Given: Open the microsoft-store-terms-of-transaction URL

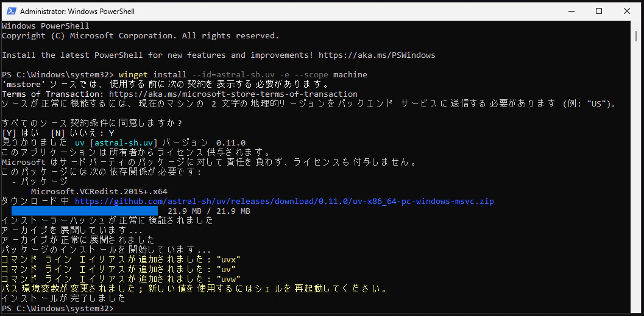Looking at the screenshot, I should pyautogui.click(x=233, y=94).
